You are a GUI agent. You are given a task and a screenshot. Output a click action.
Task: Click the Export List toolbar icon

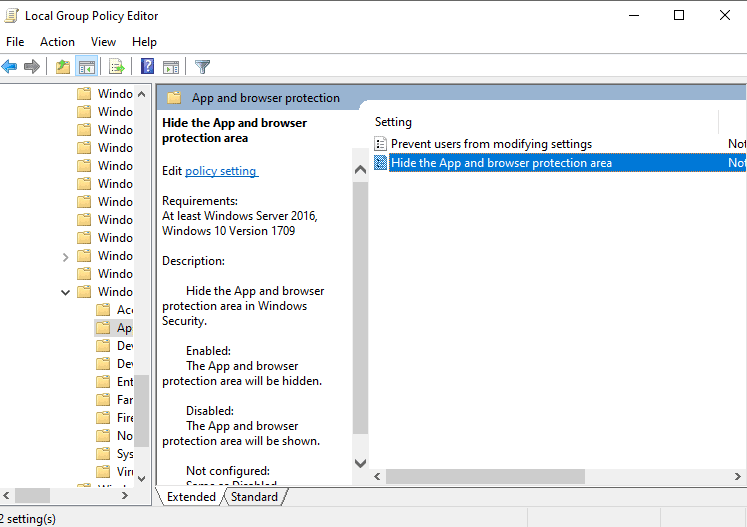click(116, 67)
